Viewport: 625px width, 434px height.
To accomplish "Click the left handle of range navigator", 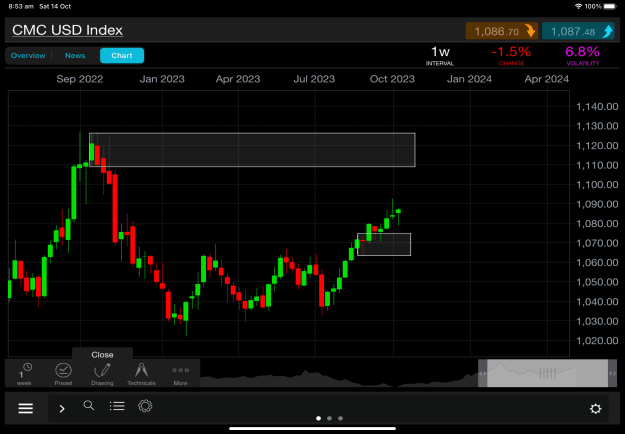I will pos(482,373).
